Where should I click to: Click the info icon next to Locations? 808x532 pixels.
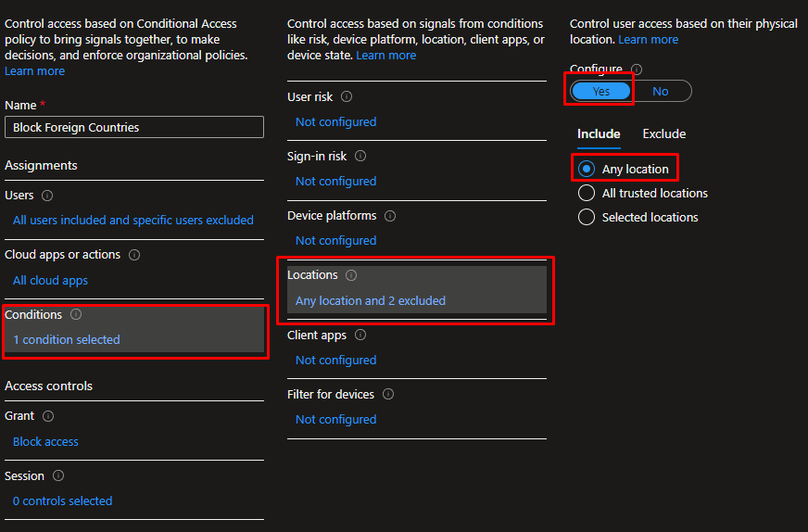(351, 275)
